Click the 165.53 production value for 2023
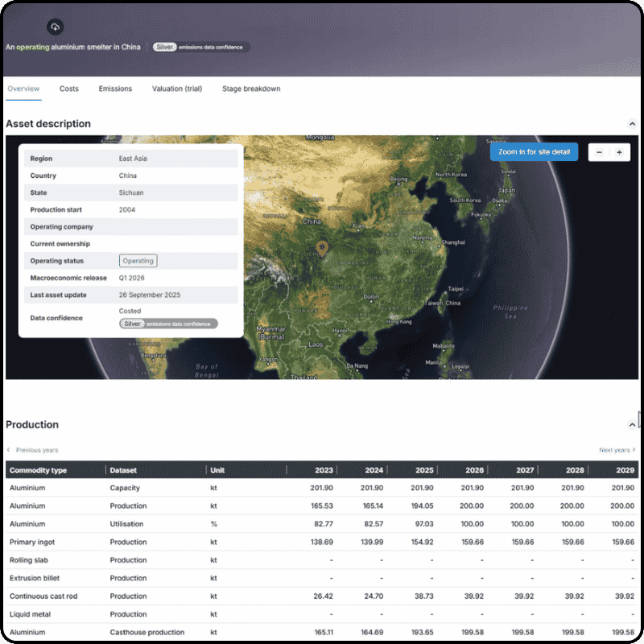This screenshot has height=644, width=644. [321, 506]
